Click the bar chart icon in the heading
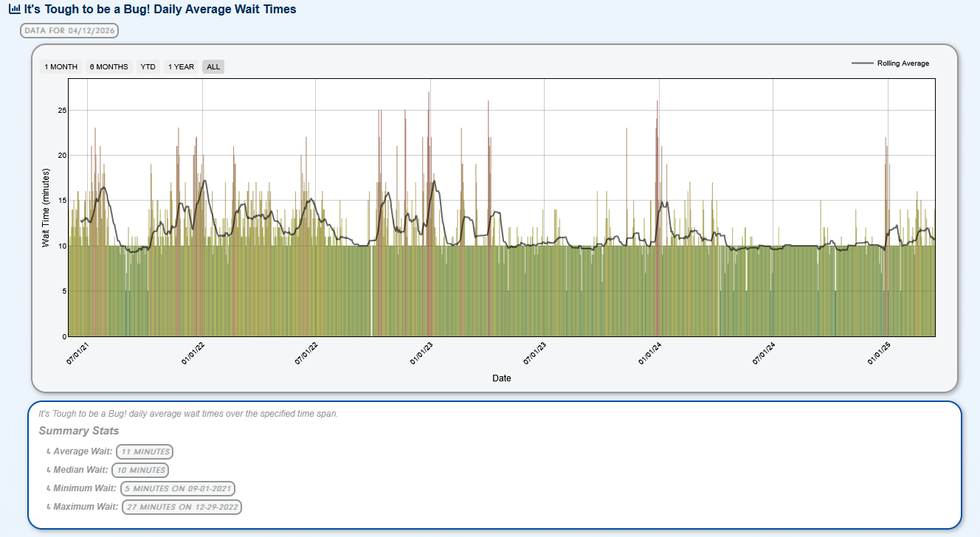 point(15,10)
